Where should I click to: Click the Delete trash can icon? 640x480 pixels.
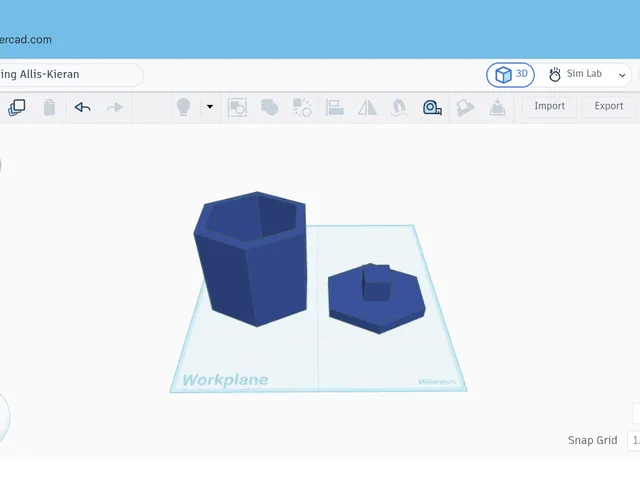pyautogui.click(x=49, y=107)
